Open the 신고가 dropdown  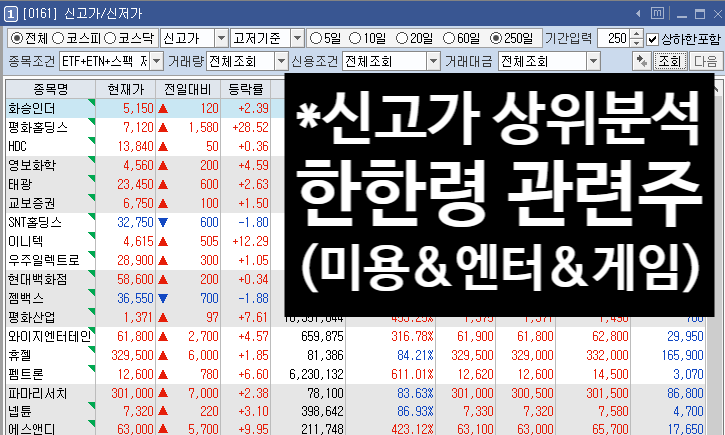tap(221, 38)
